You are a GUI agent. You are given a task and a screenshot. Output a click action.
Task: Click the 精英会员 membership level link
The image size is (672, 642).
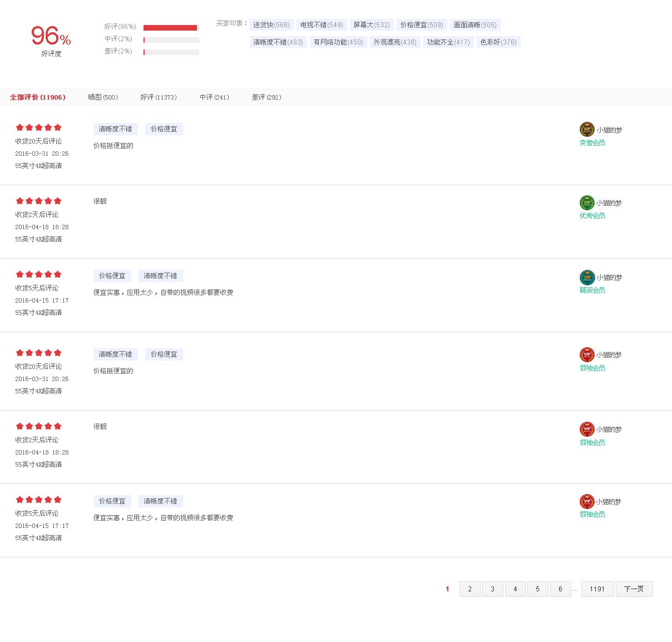[592, 290]
